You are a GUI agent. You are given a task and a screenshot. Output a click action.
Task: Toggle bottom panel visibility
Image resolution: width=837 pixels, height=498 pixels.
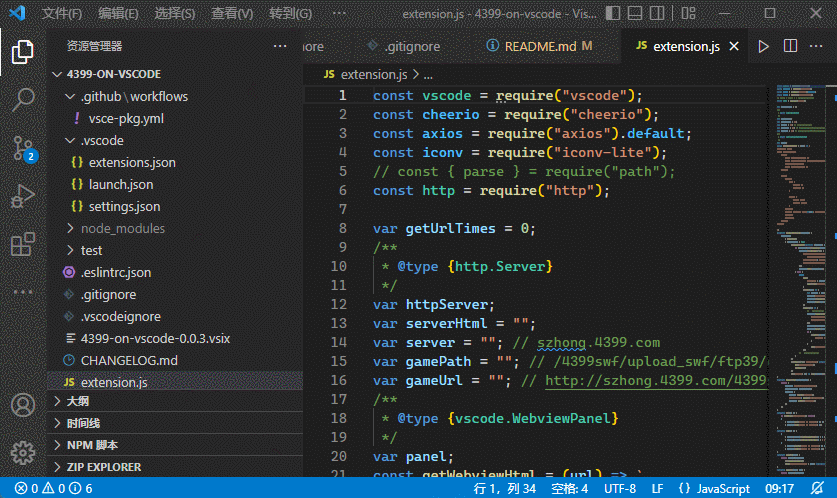(635, 13)
